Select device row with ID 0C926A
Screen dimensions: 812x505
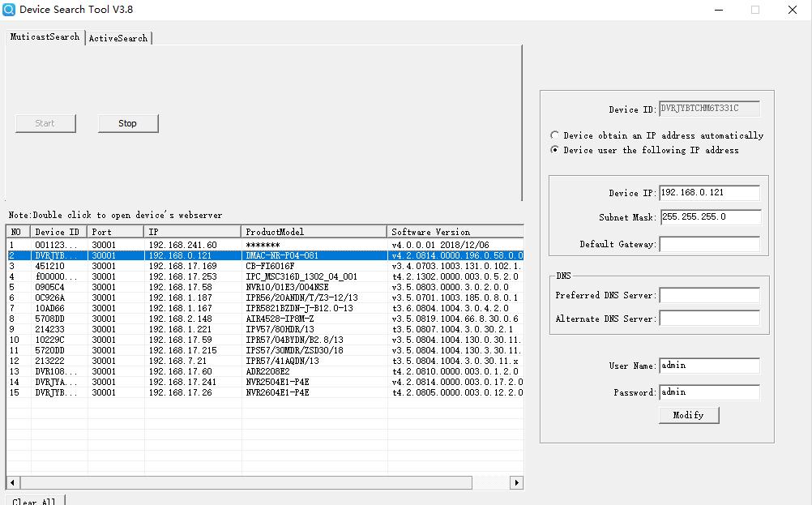[x=265, y=297]
